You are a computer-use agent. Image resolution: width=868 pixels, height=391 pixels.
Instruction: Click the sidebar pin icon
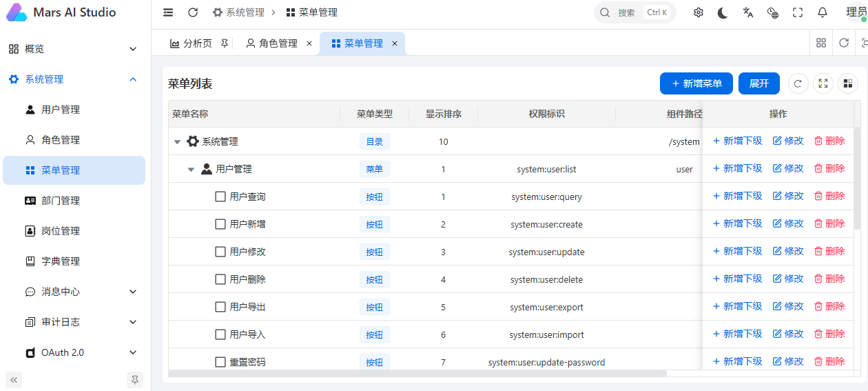tap(135, 379)
